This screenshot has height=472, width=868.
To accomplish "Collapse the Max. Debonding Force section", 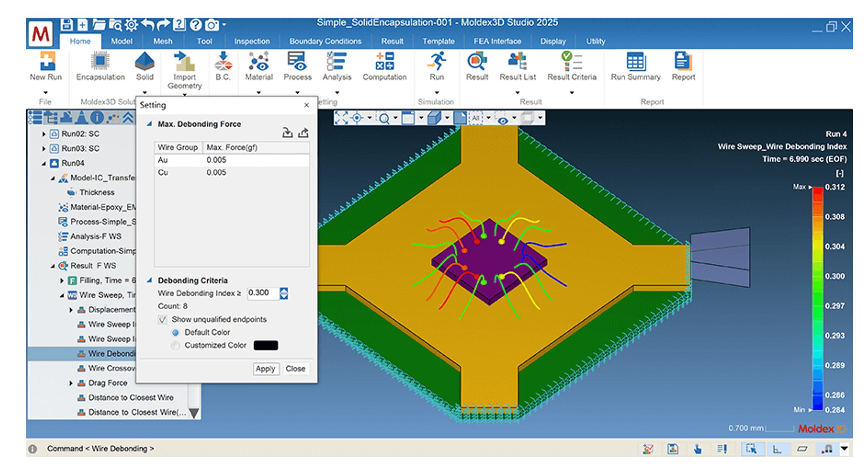I will point(149,124).
